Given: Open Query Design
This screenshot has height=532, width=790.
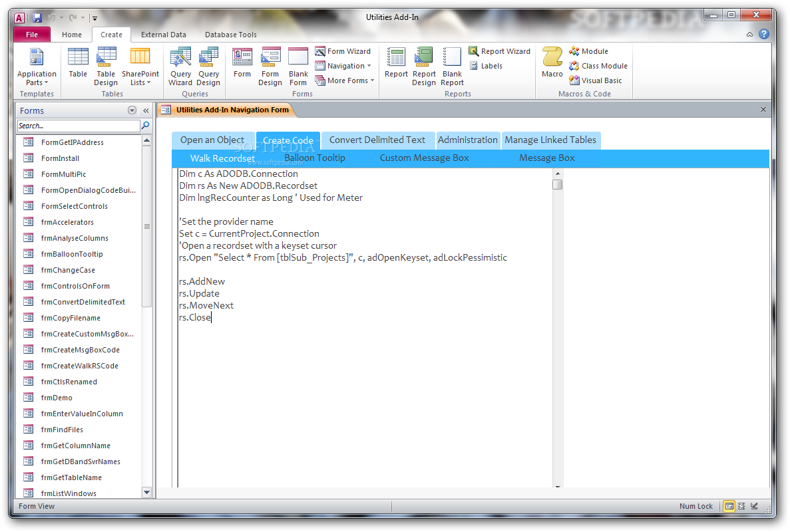Looking at the screenshot, I should tap(208, 66).
